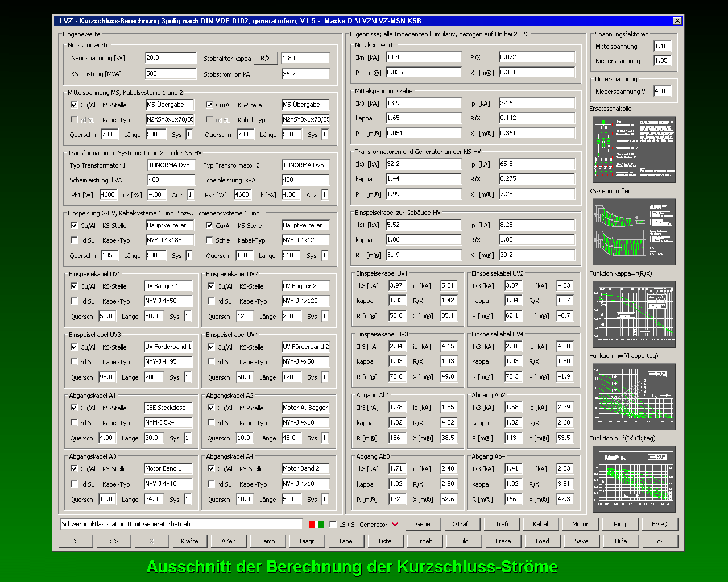The height and width of the screenshot is (582, 728).
Task: Click the AZeit button
Action: pyautogui.click(x=229, y=541)
